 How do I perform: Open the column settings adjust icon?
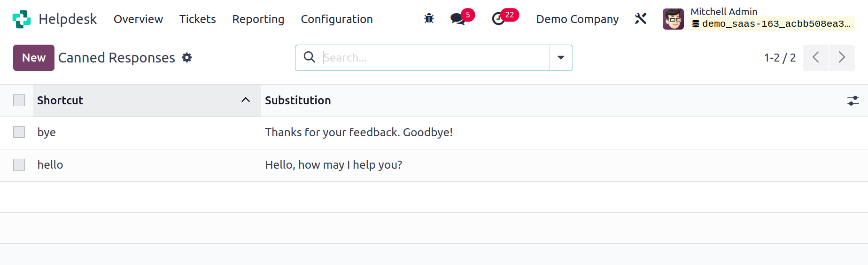pyautogui.click(x=853, y=101)
